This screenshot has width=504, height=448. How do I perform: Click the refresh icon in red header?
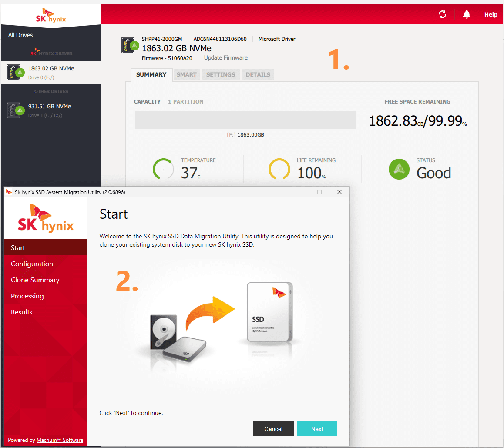tap(442, 14)
